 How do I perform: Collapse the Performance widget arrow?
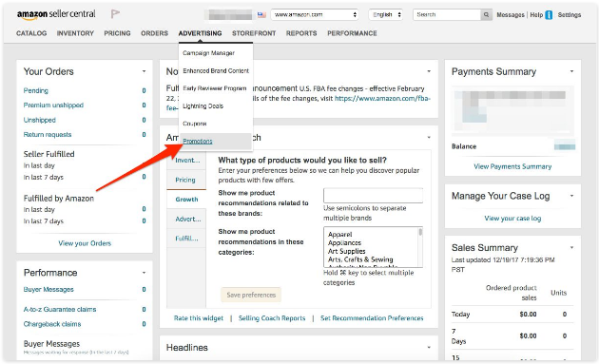coord(144,273)
